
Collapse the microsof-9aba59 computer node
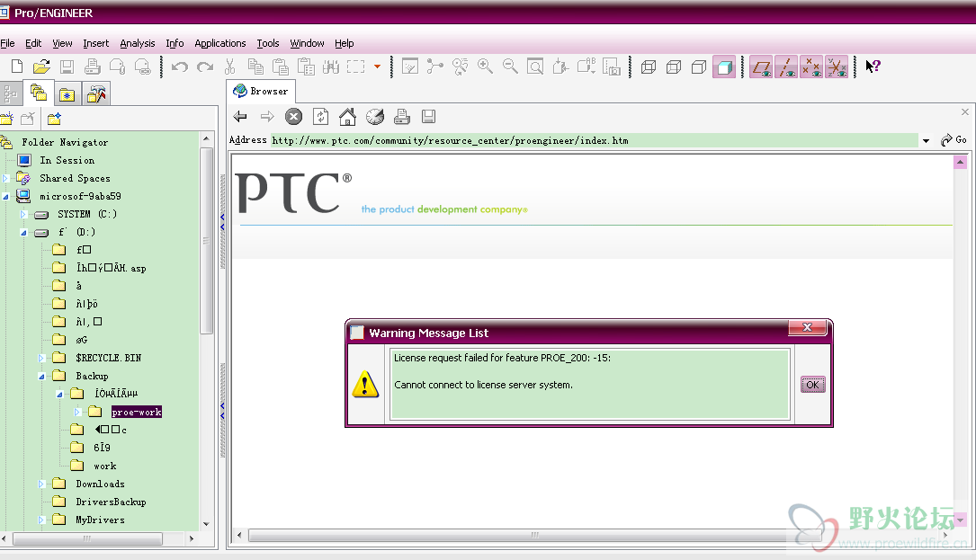5,197
